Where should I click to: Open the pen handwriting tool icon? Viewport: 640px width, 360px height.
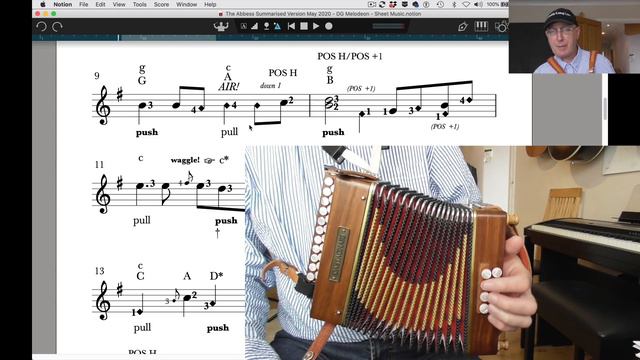click(462, 27)
